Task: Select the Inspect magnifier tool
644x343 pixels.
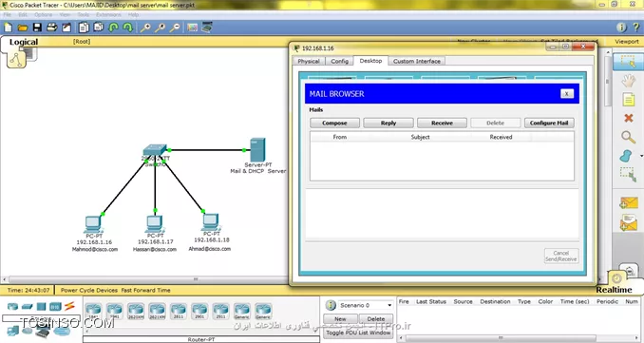Action: click(628, 137)
